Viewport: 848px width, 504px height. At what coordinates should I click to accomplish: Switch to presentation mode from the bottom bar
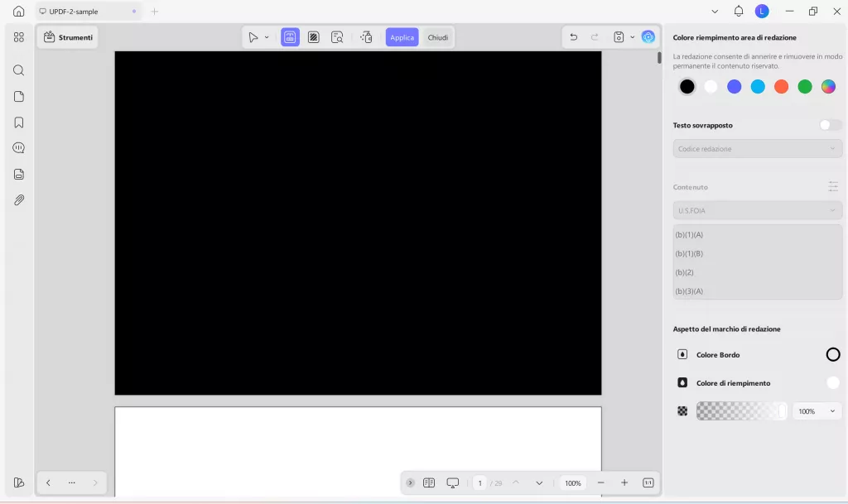coord(452,482)
